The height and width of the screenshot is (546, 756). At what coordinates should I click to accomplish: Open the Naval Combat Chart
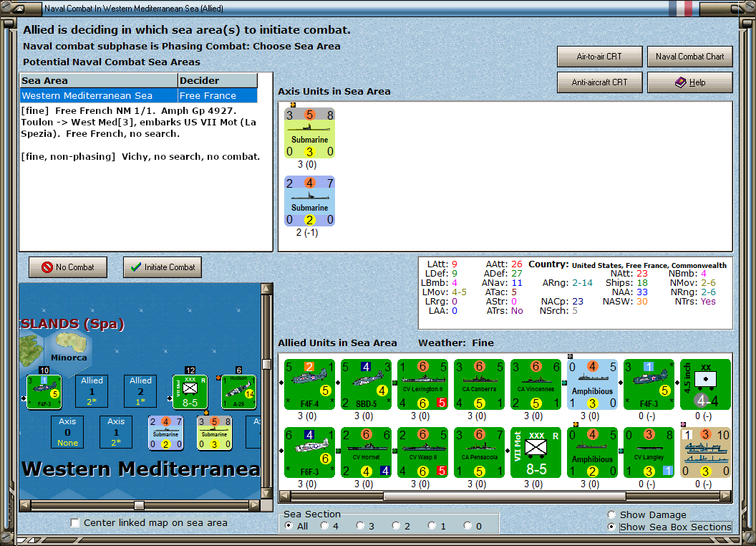[x=690, y=57]
